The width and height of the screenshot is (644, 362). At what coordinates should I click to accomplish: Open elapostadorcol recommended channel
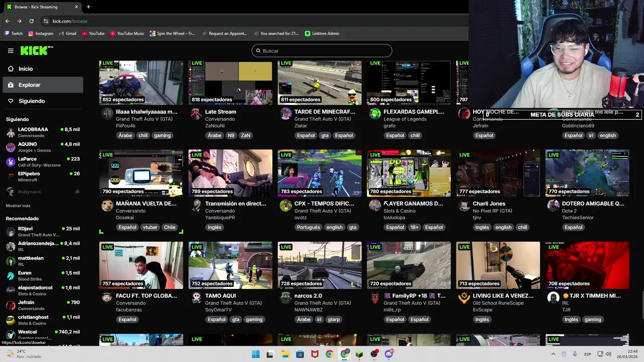pyautogui.click(x=43, y=290)
